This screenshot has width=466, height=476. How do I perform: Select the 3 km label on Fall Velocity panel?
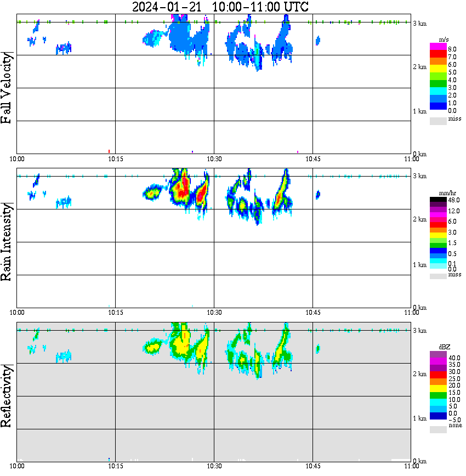tap(419, 24)
